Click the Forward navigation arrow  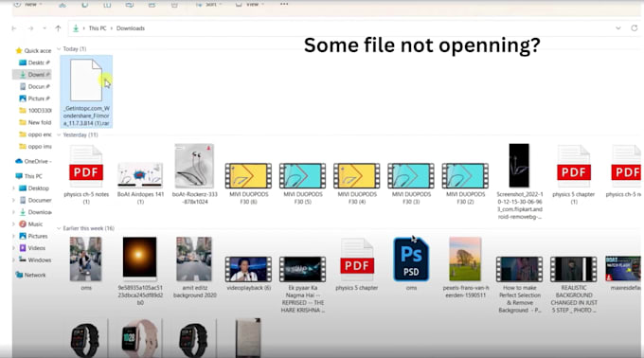point(30,28)
